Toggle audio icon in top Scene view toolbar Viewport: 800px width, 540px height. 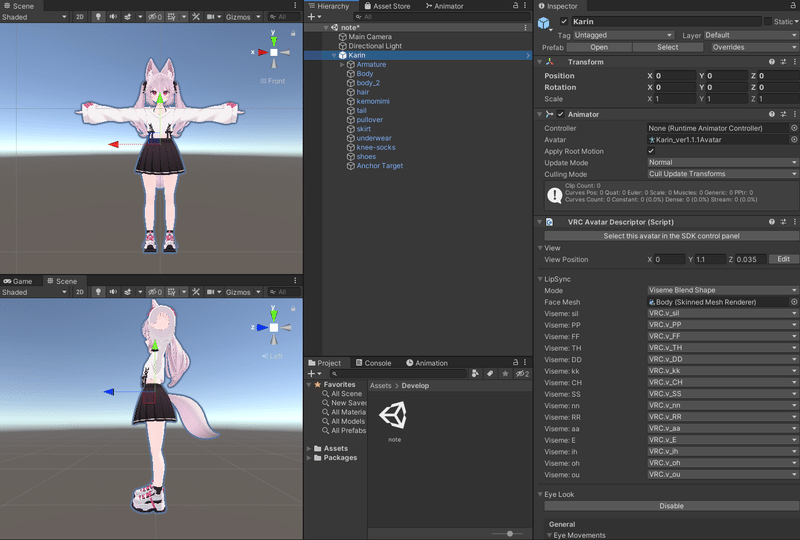113,17
